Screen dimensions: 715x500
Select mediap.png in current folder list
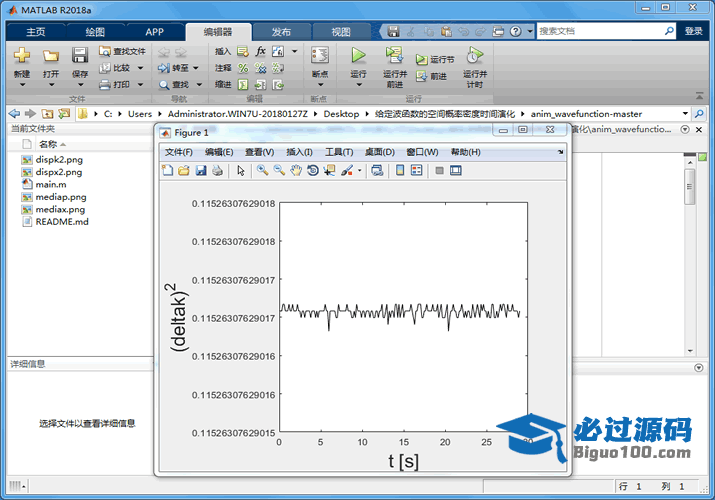pyautogui.click(x=61, y=197)
